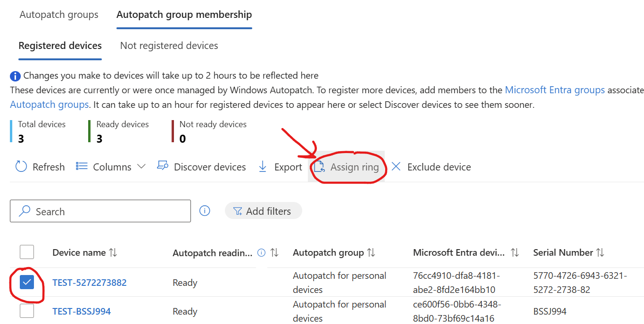644x324 pixels.
Task: Click the Discover devices label
Action: tap(210, 167)
